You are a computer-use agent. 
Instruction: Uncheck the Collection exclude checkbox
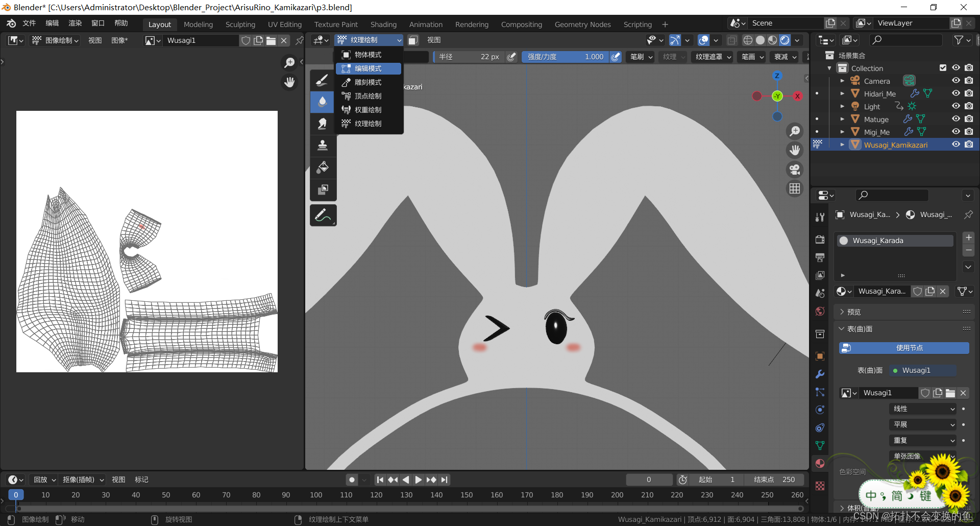click(x=943, y=68)
